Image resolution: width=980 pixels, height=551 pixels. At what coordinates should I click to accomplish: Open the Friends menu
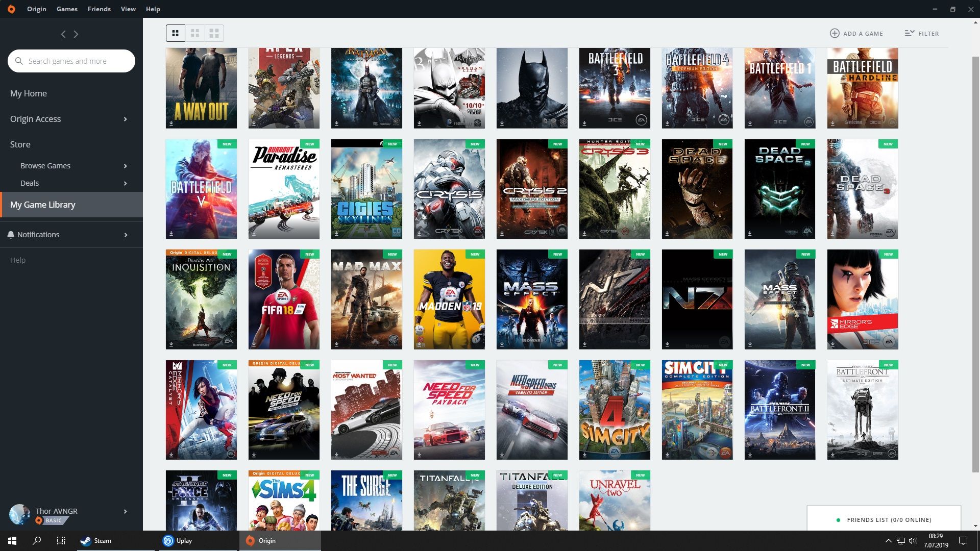(x=99, y=9)
